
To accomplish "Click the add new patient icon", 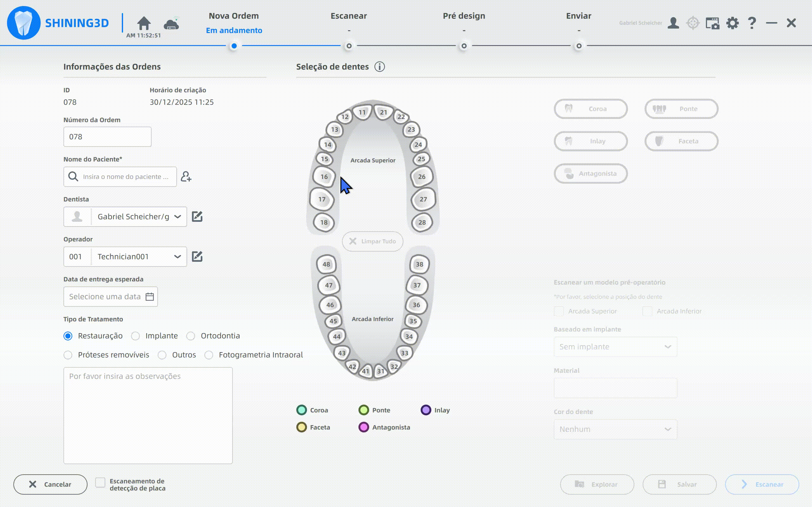I will (186, 176).
